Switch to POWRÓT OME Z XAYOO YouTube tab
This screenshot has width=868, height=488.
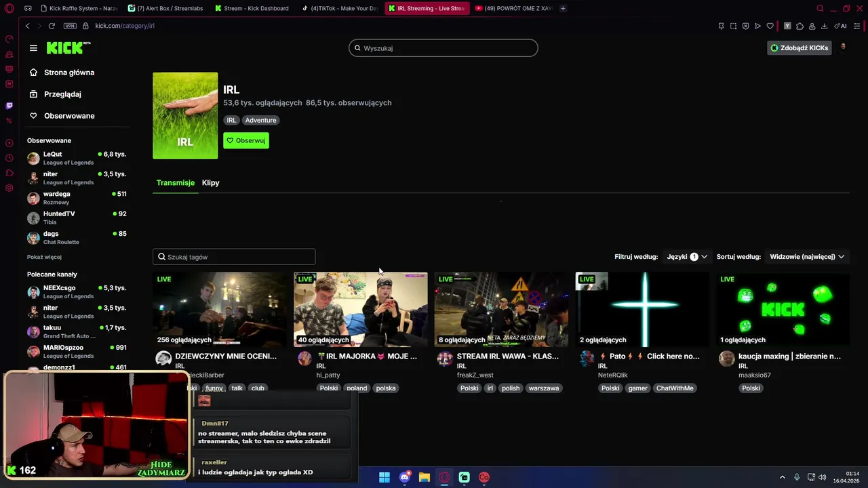pyautogui.click(x=513, y=8)
